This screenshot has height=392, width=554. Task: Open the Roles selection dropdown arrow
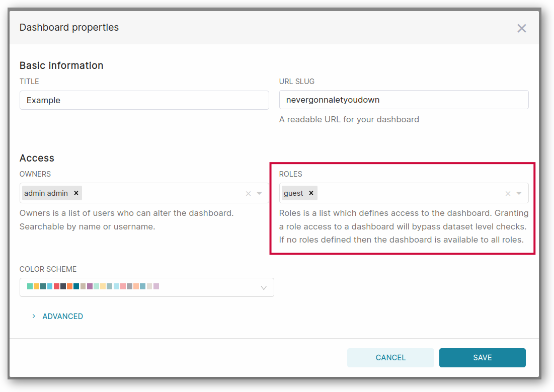tap(519, 193)
